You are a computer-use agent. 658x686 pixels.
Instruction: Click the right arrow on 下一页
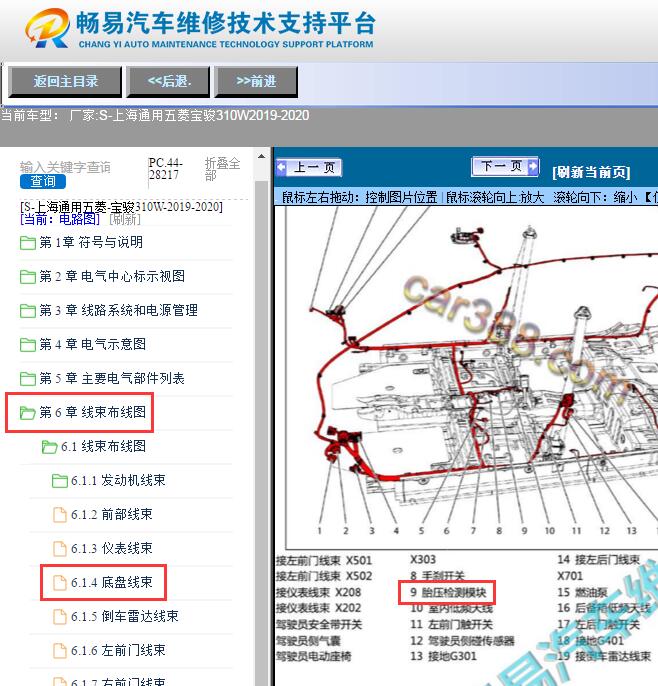coord(533,167)
